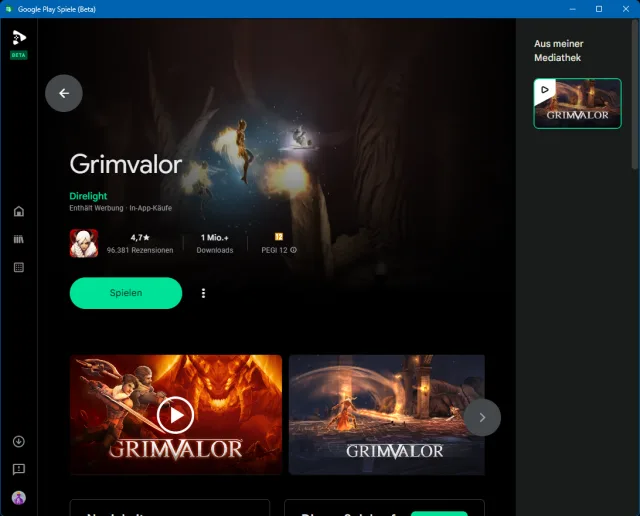
Task: Click the Spielen button
Action: tap(126, 293)
